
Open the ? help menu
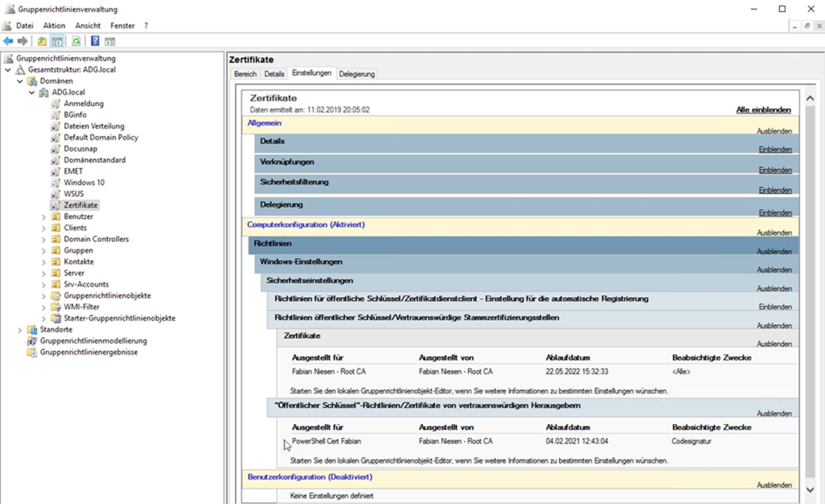(146, 26)
